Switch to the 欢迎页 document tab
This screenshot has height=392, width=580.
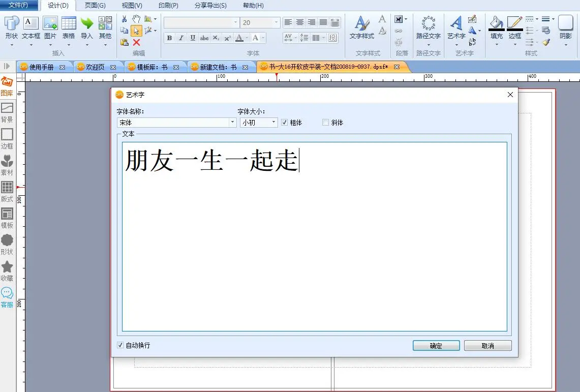[96, 67]
